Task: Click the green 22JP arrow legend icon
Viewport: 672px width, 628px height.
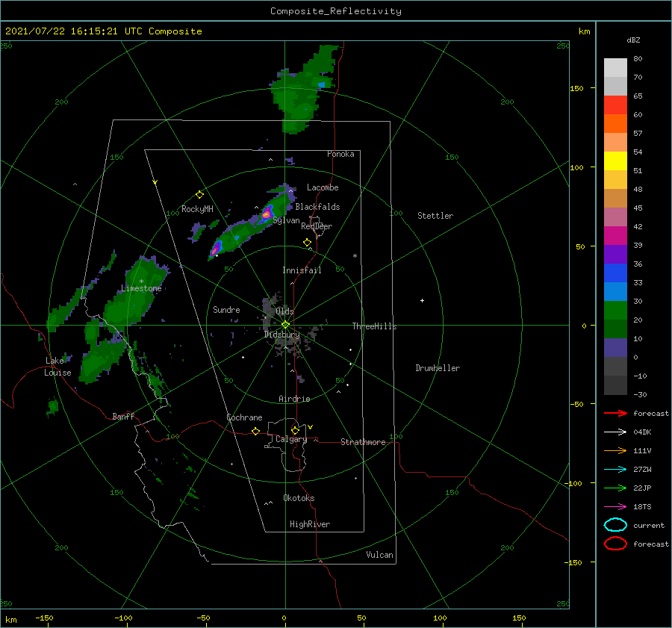Action: [615, 488]
